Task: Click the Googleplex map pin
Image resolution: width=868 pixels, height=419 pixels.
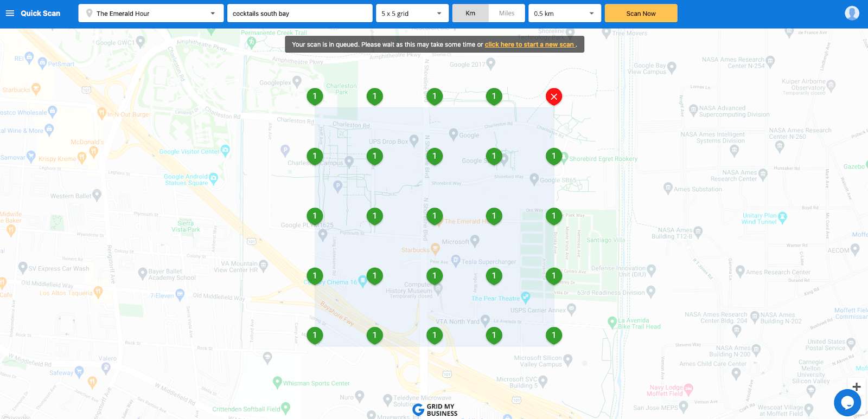Action: tap(297, 81)
